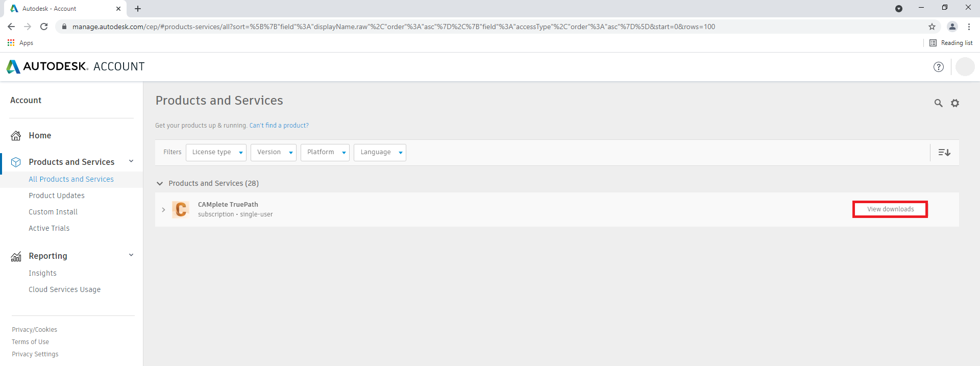Go to Home in the sidebar
Screen dimensions: 980x366
point(40,135)
